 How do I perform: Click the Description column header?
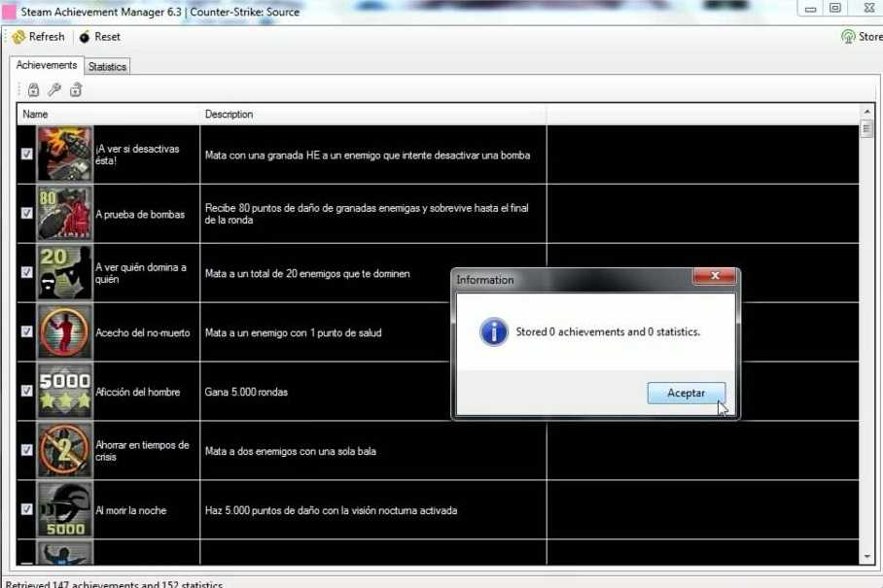[x=370, y=115]
